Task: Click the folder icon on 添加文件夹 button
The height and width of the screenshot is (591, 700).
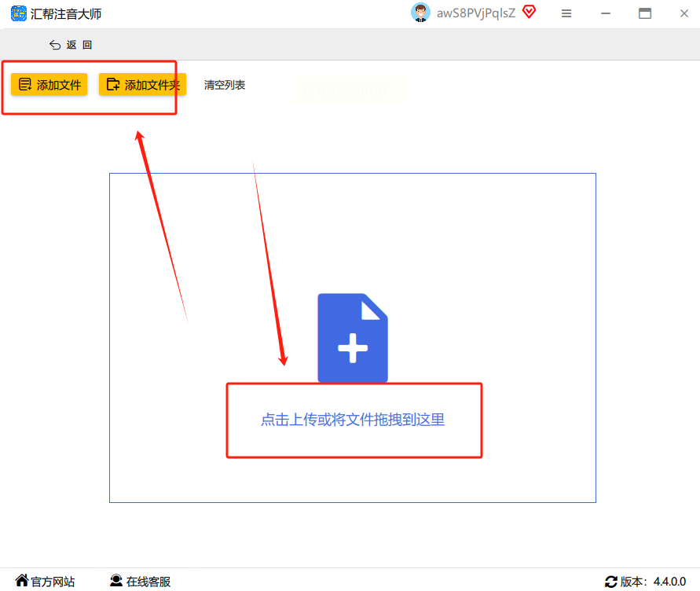Action: (x=113, y=84)
